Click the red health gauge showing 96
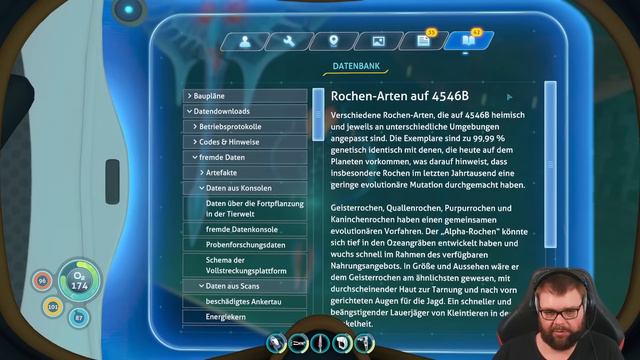This screenshot has width=640, height=360. pos(42,281)
